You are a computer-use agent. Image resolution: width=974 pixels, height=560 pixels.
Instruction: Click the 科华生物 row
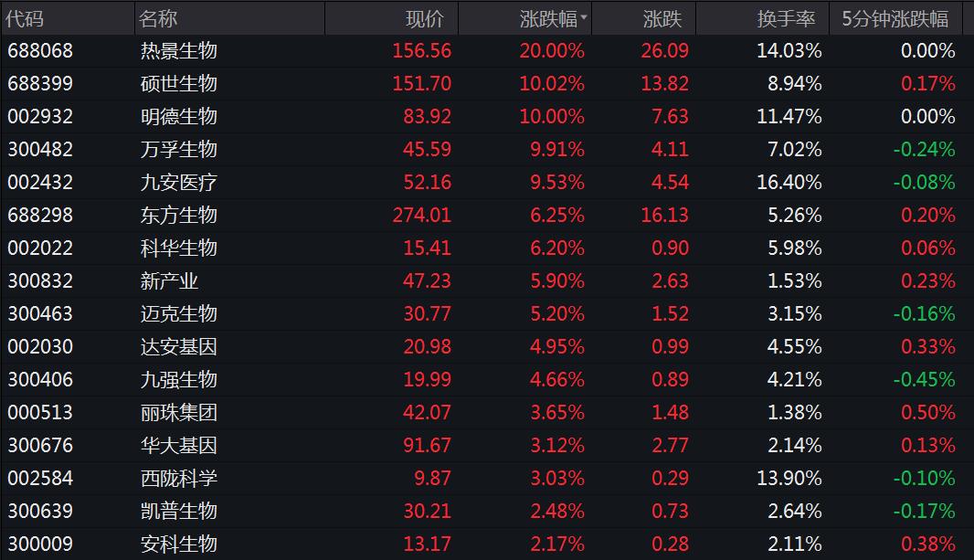[x=179, y=248]
